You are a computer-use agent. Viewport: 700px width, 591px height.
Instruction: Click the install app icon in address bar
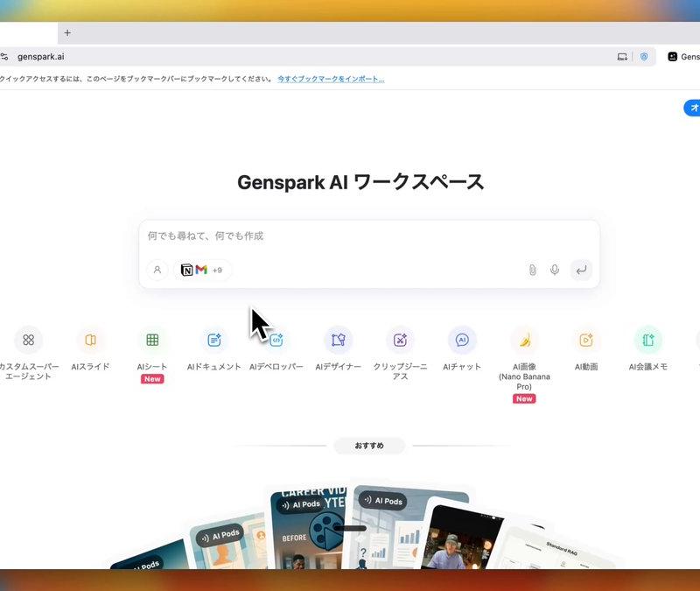point(622,57)
